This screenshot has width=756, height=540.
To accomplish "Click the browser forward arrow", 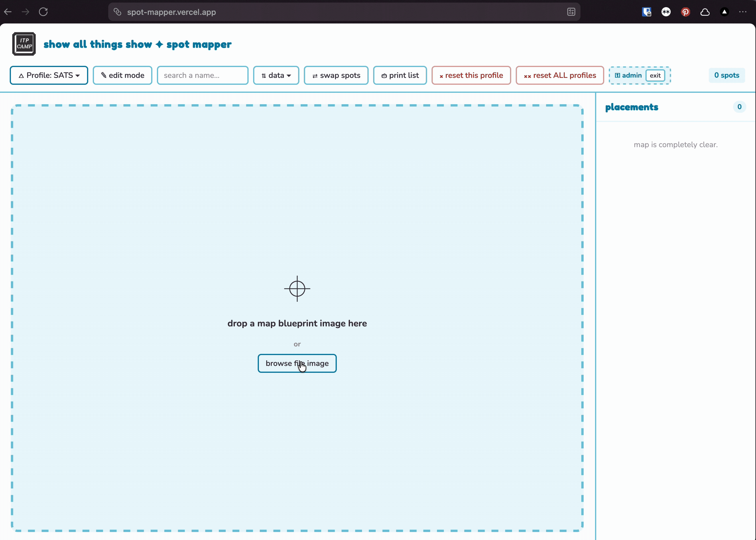I will click(25, 12).
